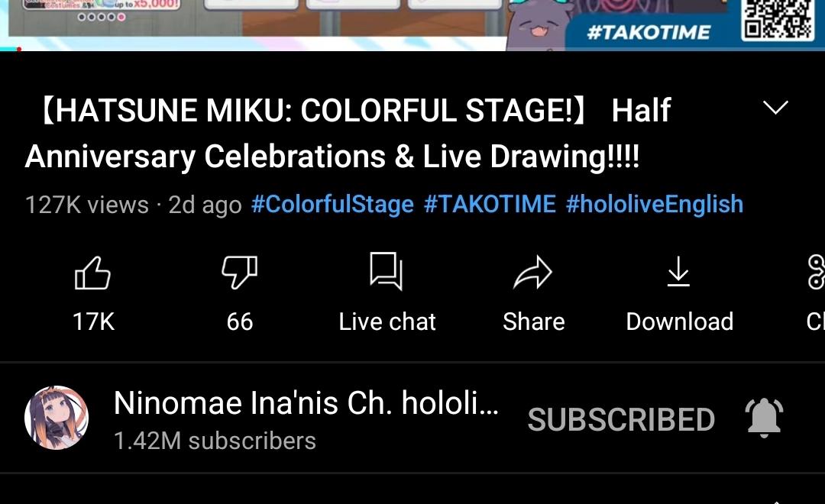
Task: Open the Ninomae Ina'nis channel avatar
Action: click(57, 418)
